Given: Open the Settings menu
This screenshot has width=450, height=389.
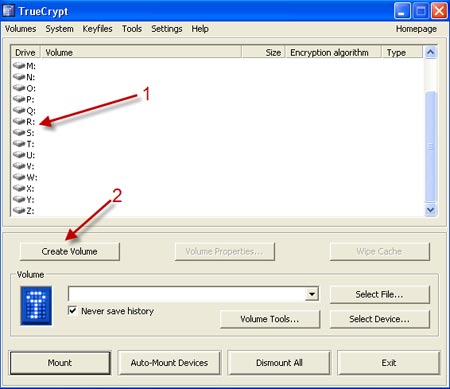Looking at the screenshot, I should [x=167, y=29].
